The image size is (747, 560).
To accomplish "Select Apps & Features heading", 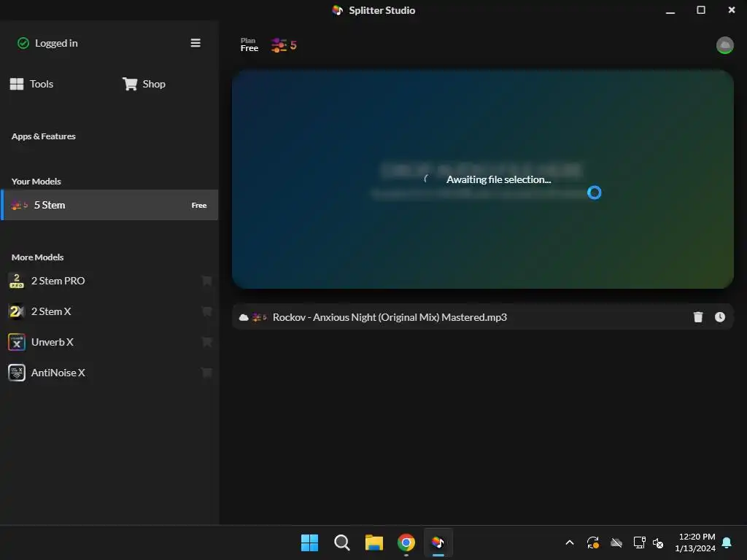I will tap(43, 136).
